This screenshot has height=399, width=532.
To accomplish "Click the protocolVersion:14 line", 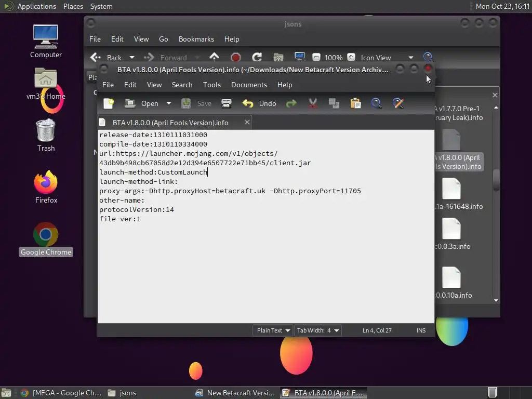I will point(137,210).
